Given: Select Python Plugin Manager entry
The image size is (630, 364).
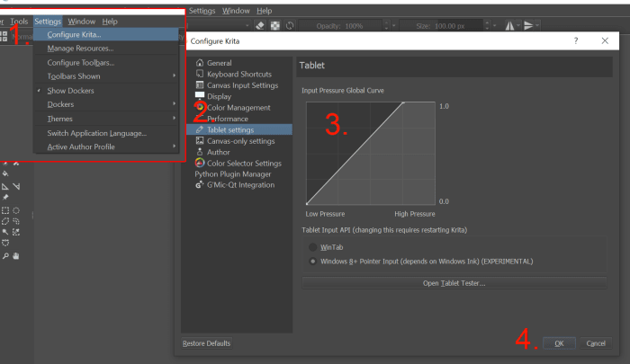Looking at the screenshot, I should (233, 174).
